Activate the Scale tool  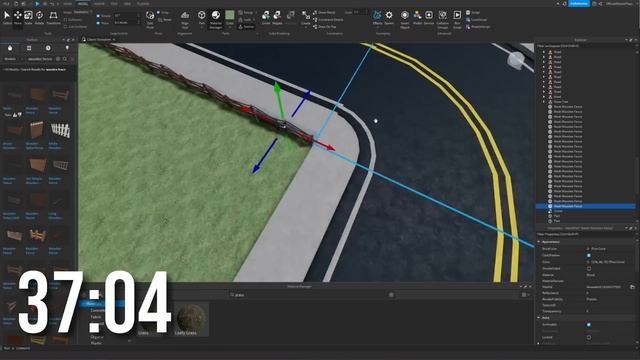(28, 18)
